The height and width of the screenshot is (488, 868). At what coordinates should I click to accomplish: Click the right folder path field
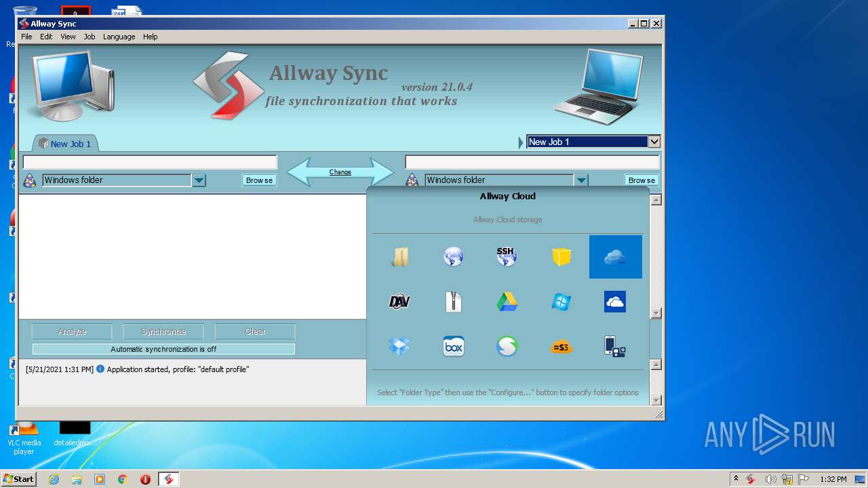532,162
